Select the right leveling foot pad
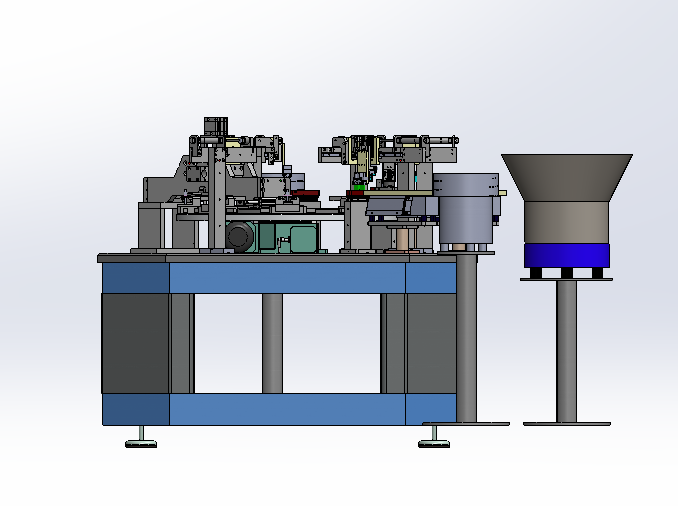 tap(434, 444)
